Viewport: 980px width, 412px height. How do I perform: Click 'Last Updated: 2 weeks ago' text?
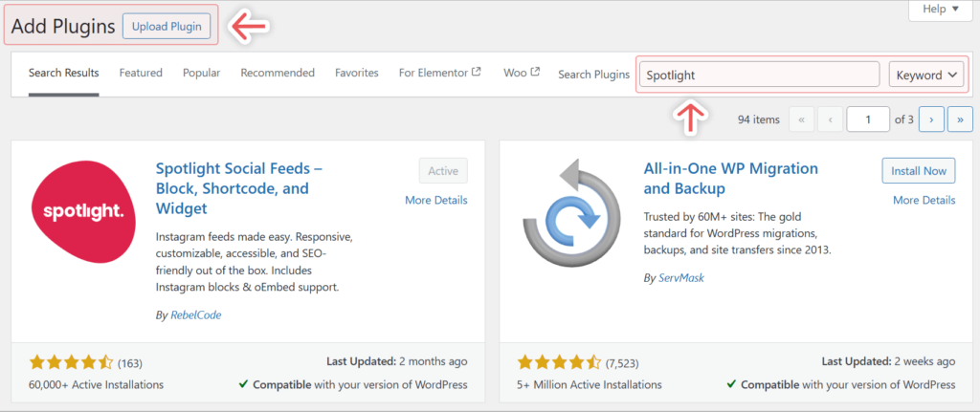click(x=889, y=360)
